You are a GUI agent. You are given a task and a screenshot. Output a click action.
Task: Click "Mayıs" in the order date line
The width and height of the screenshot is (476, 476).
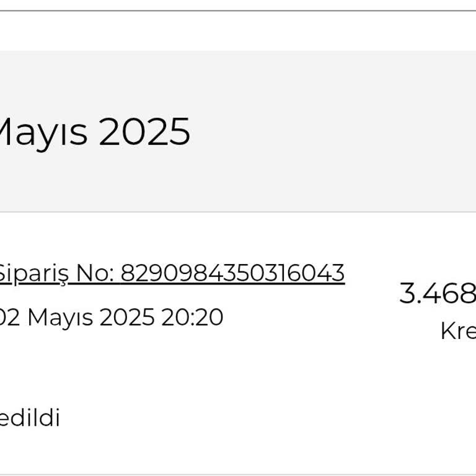point(61,317)
